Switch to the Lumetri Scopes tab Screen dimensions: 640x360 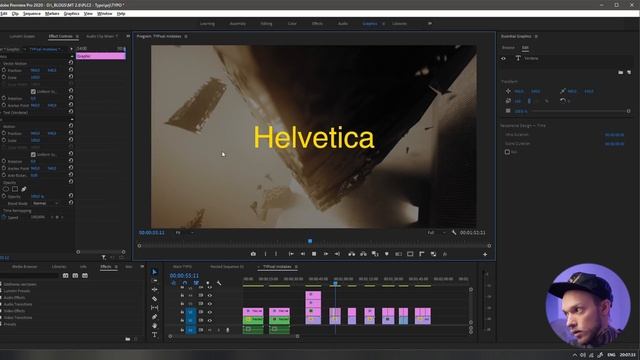pyautogui.click(x=22, y=36)
